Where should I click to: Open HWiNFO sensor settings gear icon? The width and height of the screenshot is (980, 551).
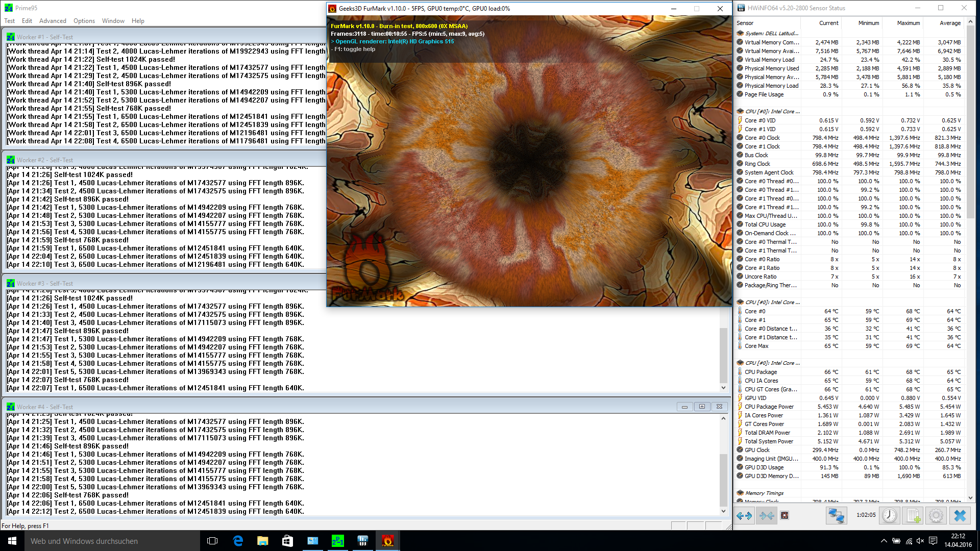[x=936, y=516]
